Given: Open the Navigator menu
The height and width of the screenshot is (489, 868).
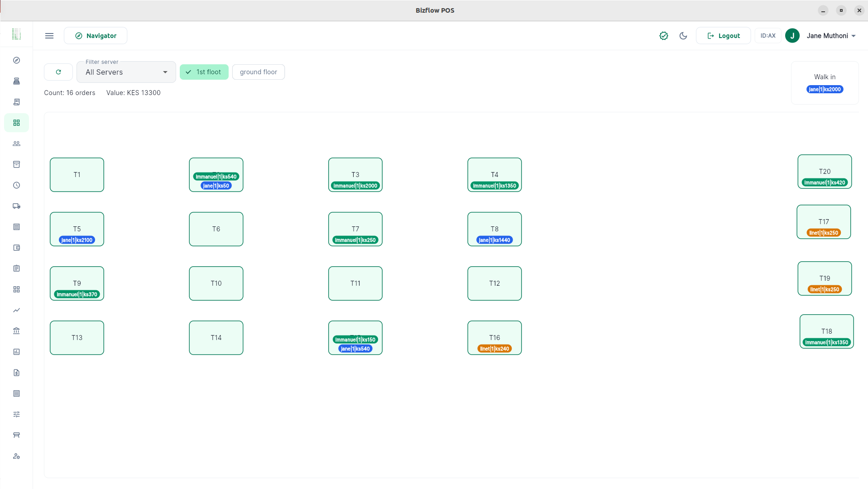Looking at the screenshot, I should [x=96, y=36].
